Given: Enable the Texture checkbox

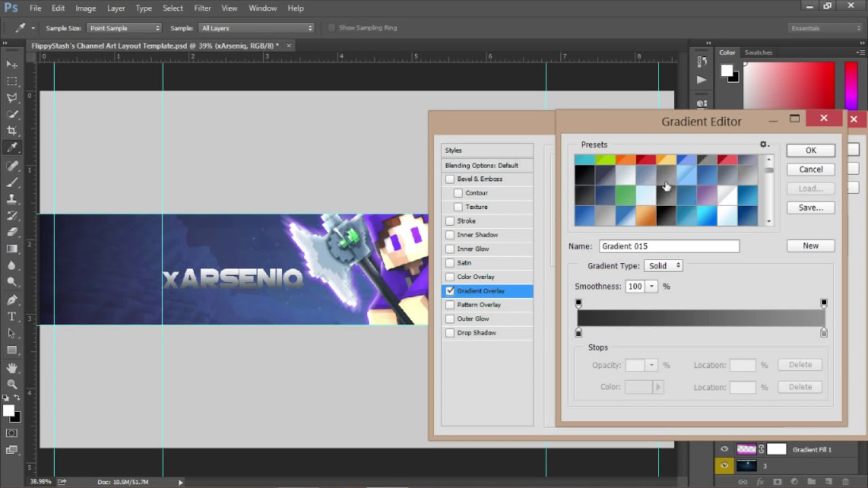Looking at the screenshot, I should (458, 207).
